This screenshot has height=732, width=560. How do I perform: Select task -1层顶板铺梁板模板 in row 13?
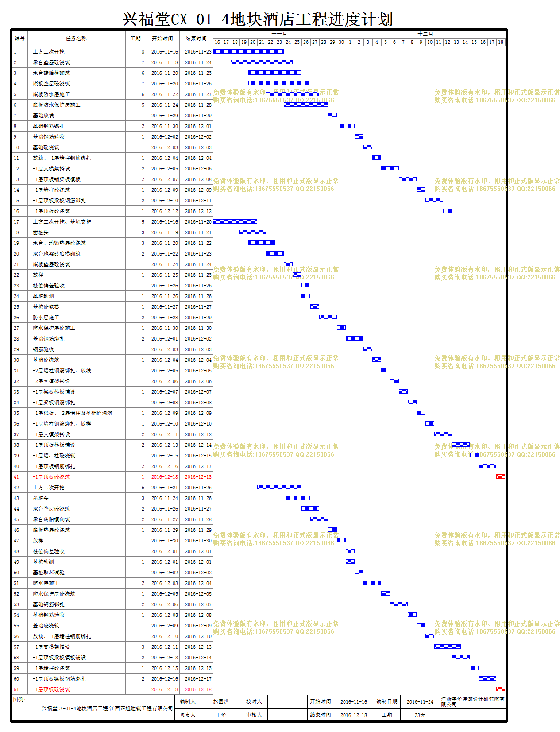pyautogui.click(x=57, y=179)
